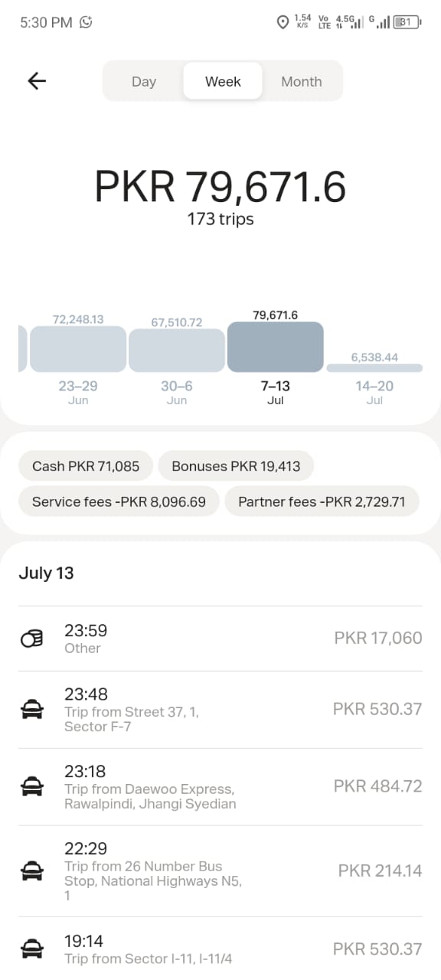Viewport: 441px width, 980px height.
Task: Tap the Cash PKR 71,085 chip
Action: coord(86,466)
